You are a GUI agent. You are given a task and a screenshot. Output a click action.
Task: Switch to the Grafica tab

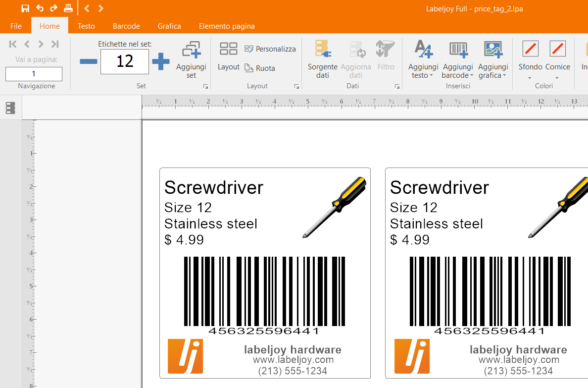point(169,26)
